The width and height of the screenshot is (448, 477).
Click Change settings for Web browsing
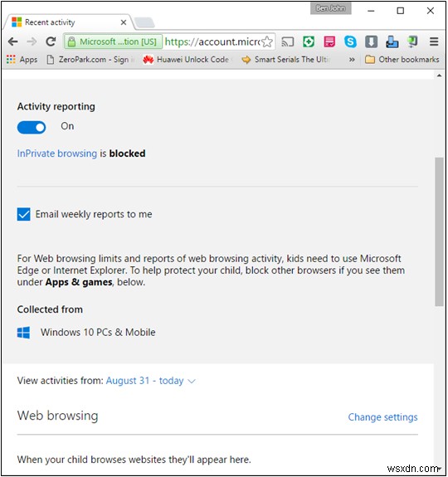tap(382, 417)
